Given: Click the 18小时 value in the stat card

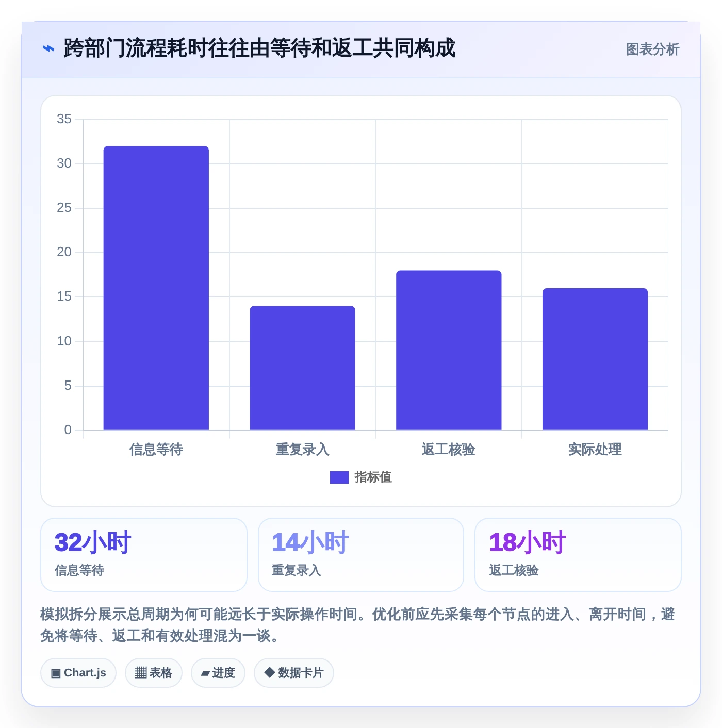Looking at the screenshot, I should pyautogui.click(x=528, y=542).
